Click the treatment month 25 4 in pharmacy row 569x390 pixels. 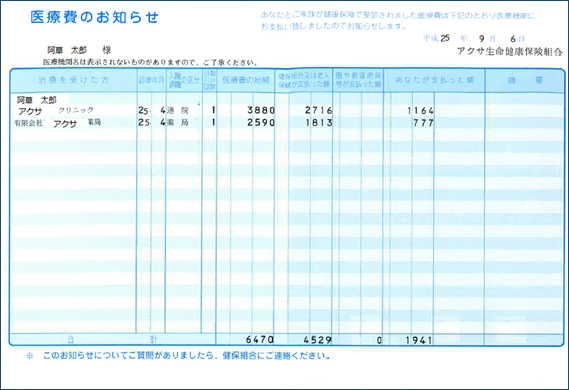click(x=152, y=122)
